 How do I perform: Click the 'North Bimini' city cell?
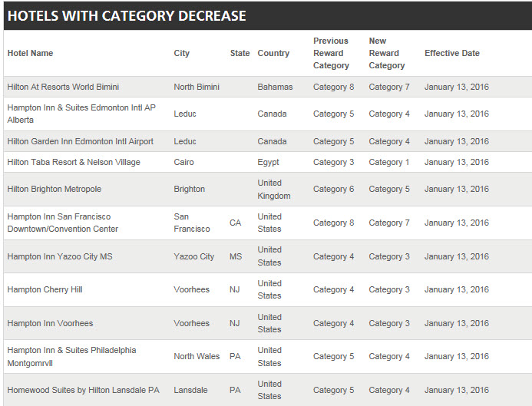(197, 87)
